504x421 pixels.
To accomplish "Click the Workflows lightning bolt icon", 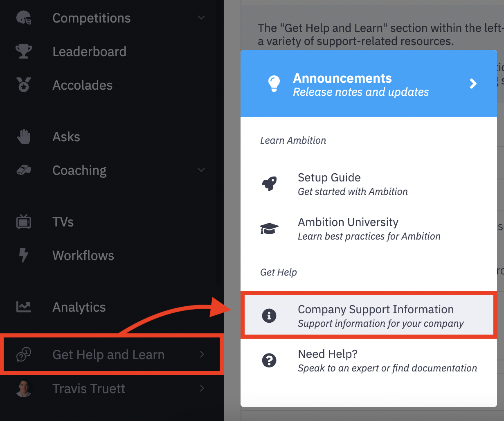I will click(x=24, y=255).
